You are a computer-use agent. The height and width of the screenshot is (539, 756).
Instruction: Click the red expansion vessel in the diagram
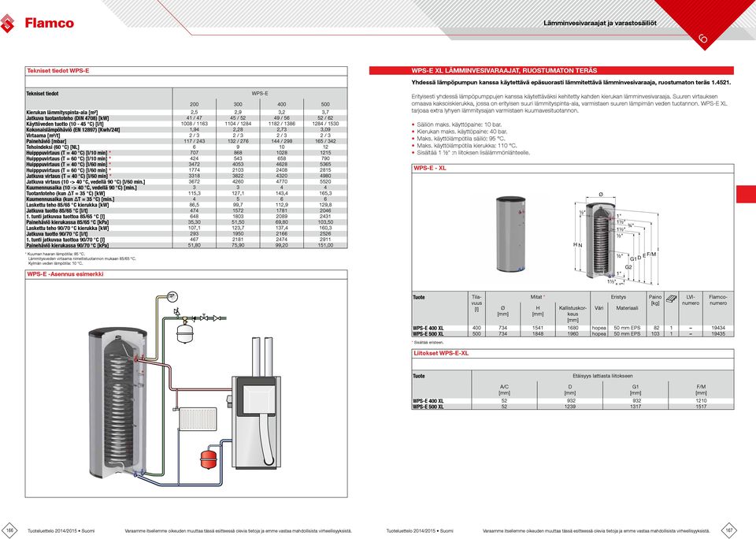pos(208,459)
